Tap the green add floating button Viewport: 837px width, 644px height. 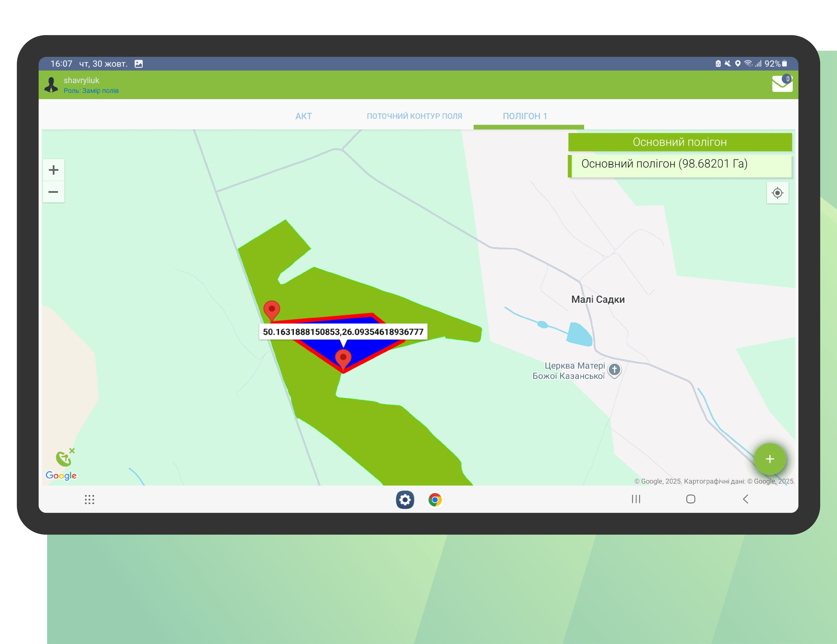[x=770, y=459]
